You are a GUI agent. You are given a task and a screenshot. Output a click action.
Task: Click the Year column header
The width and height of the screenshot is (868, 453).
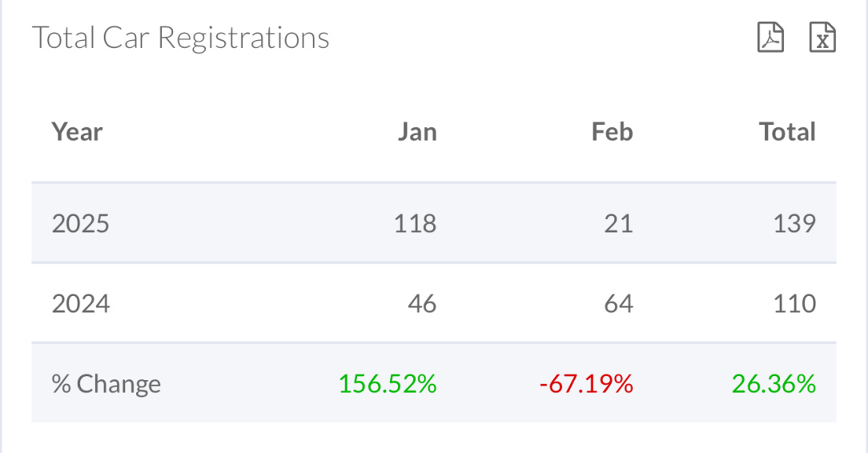[x=77, y=132]
